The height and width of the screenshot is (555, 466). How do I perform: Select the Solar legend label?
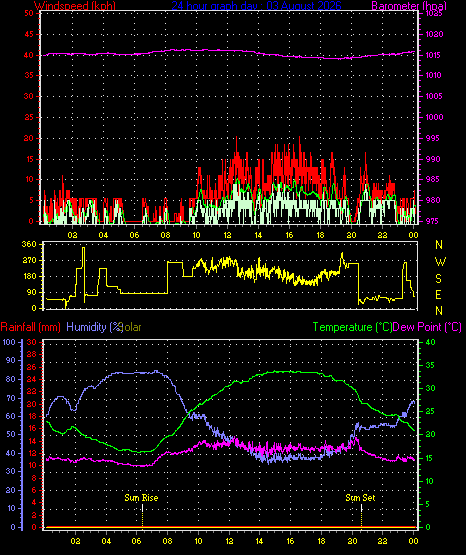click(131, 327)
